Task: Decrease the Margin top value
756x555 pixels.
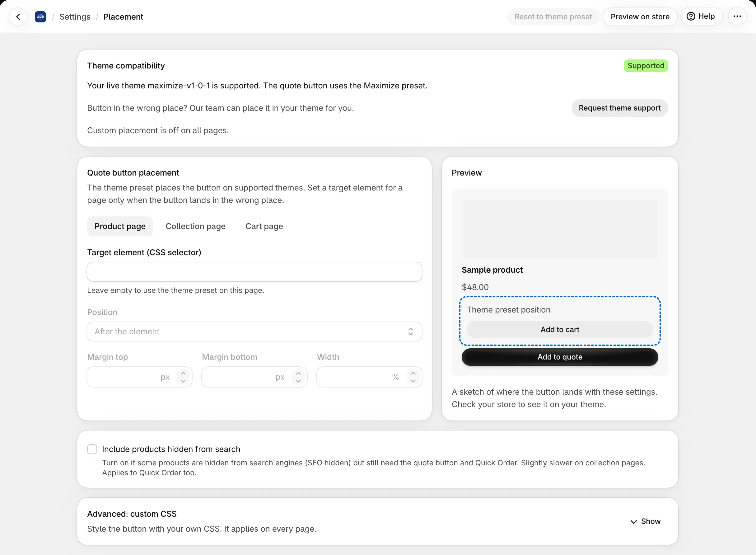Action: point(183,381)
